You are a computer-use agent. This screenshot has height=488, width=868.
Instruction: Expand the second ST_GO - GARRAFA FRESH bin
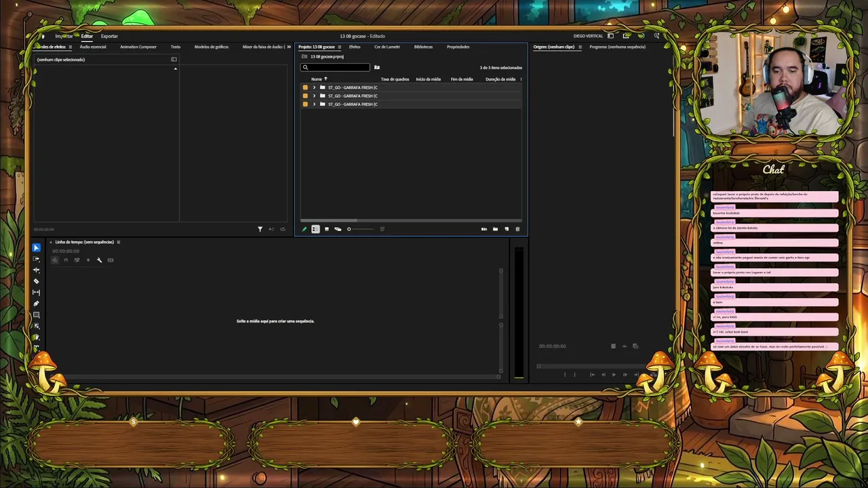coord(314,96)
